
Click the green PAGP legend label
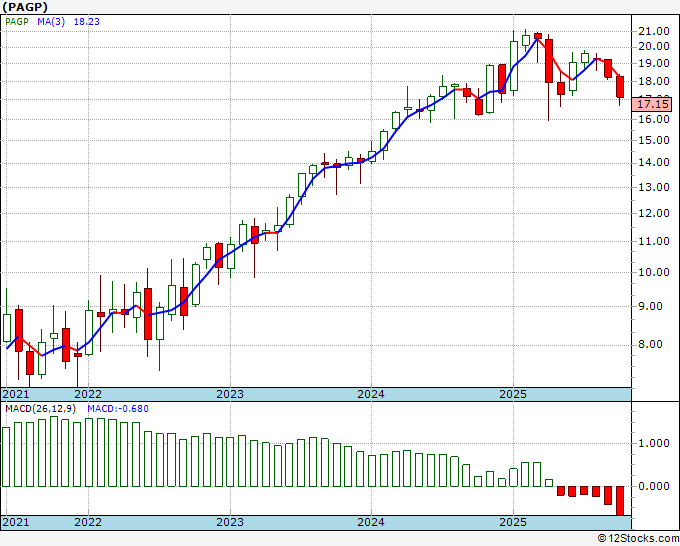pos(17,21)
